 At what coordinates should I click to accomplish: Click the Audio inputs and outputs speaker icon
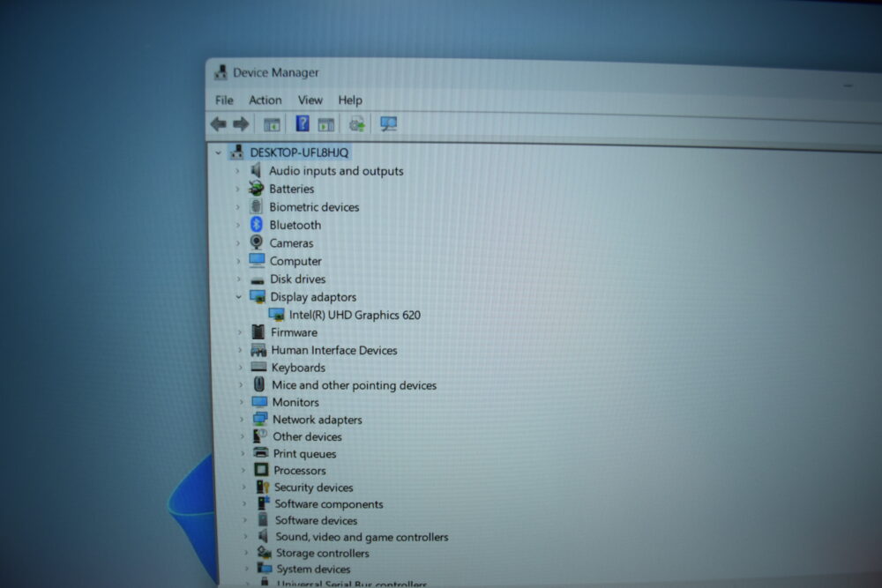coord(256,170)
